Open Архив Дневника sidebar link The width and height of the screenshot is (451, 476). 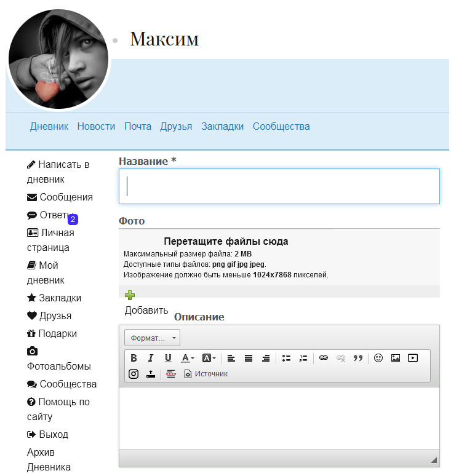[x=49, y=459]
